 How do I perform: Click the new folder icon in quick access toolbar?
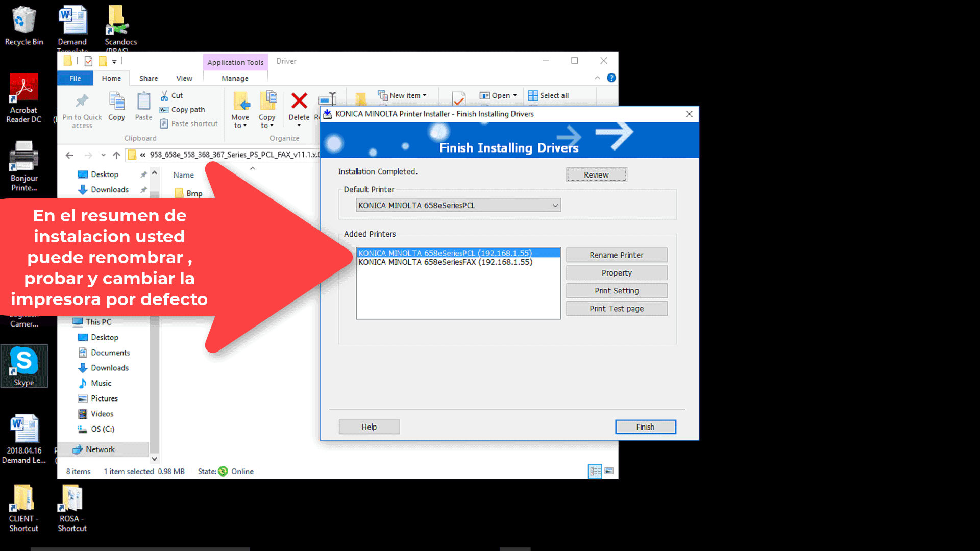103,61
